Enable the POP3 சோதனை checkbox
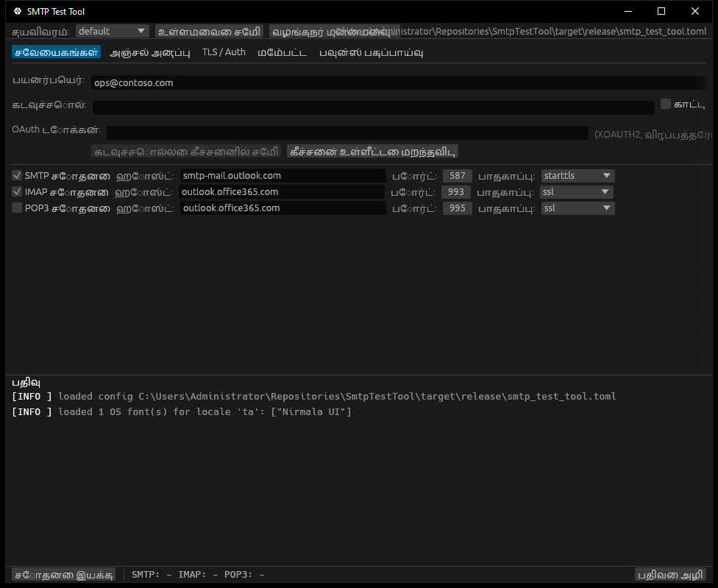Screen dimensions: 718x588 (x=17, y=208)
